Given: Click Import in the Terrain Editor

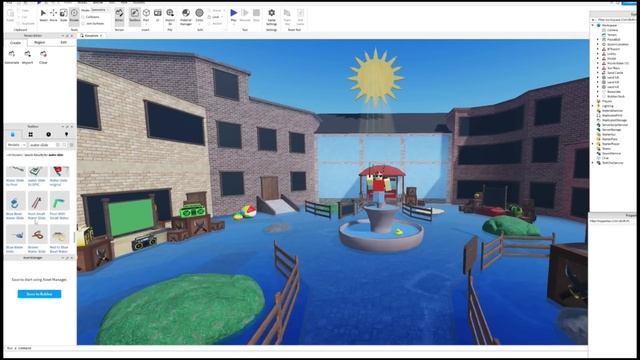Looking at the screenshot, I should 27,57.
